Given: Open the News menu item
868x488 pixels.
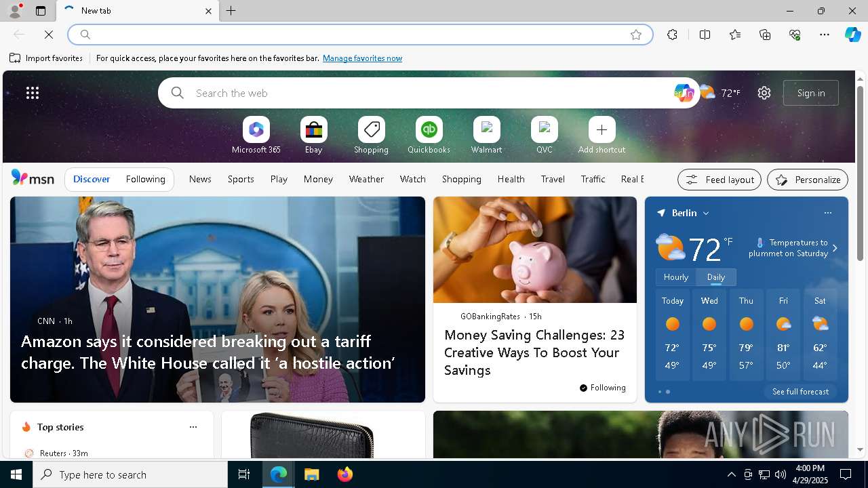Looking at the screenshot, I should tap(200, 179).
